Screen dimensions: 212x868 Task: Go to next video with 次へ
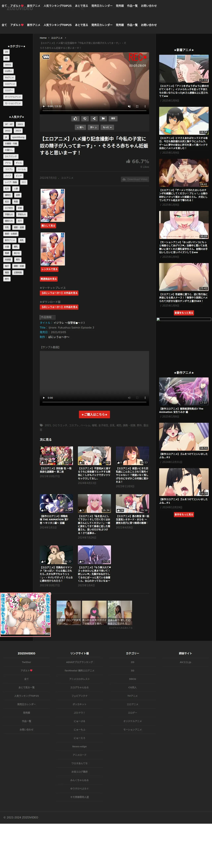[94, 127]
